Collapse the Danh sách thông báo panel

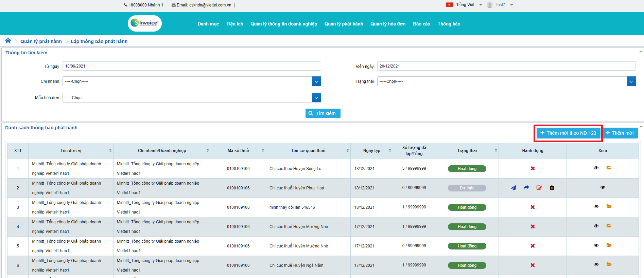click(641, 127)
